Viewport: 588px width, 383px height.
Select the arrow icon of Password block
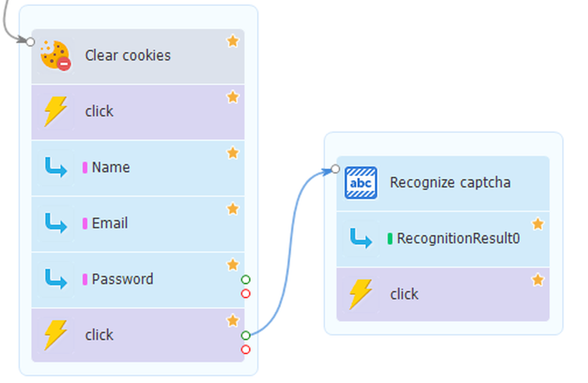click(56, 279)
